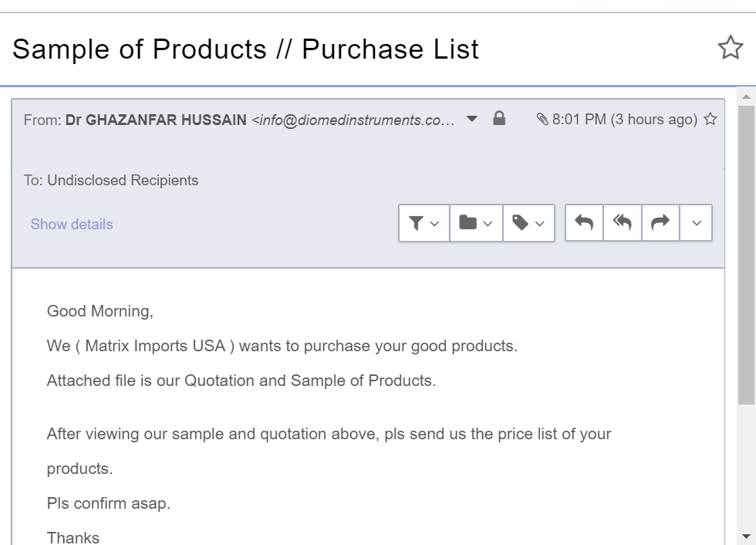Open the move-to-folder dropdown
Screen dimensions: 756x545
pyautogui.click(x=476, y=223)
